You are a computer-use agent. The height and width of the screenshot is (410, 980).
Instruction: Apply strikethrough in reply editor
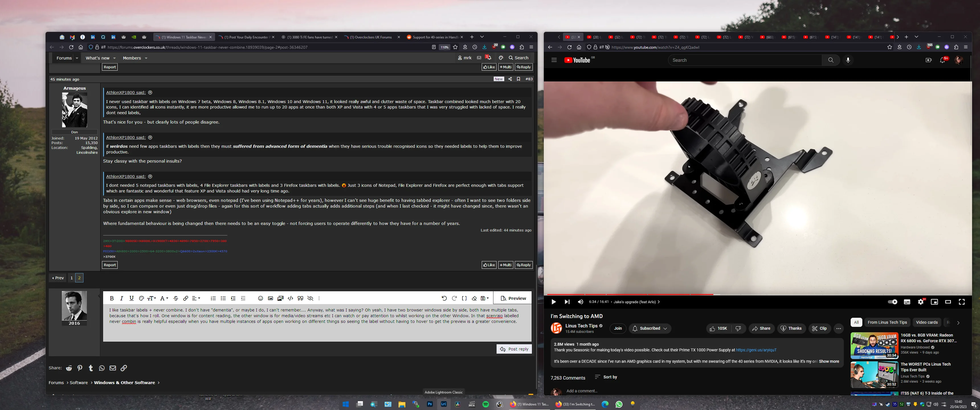click(176, 298)
